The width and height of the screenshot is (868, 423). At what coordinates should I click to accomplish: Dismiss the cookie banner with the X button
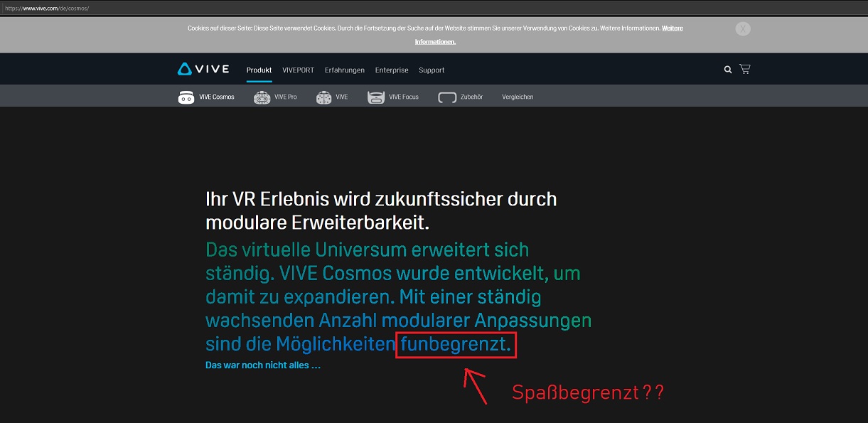[x=743, y=28]
